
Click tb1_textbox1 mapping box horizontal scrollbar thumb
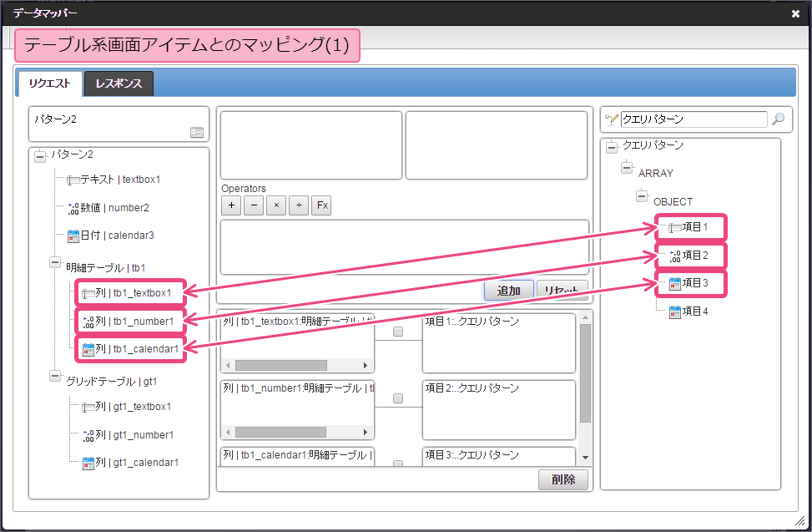tap(281, 366)
